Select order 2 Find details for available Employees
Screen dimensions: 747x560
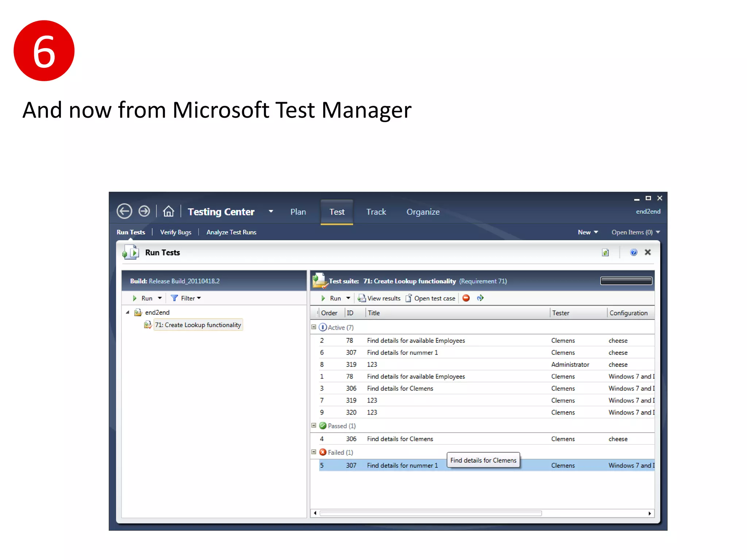(x=487, y=341)
